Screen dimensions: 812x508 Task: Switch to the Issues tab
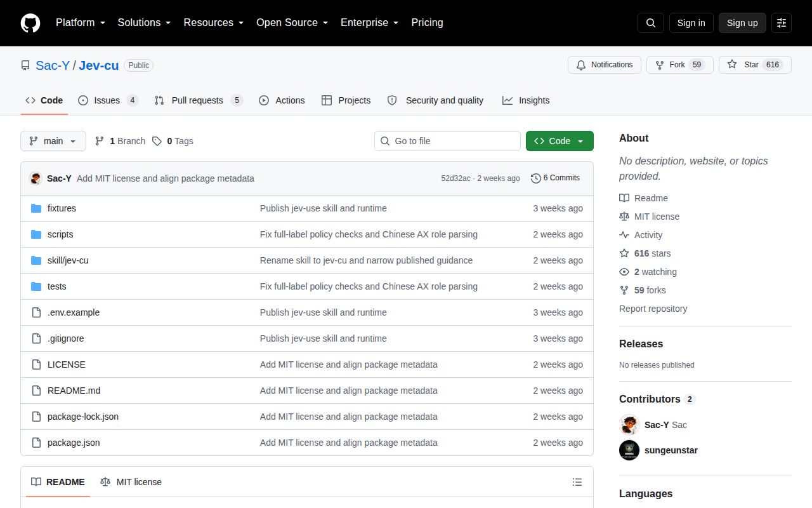108,100
